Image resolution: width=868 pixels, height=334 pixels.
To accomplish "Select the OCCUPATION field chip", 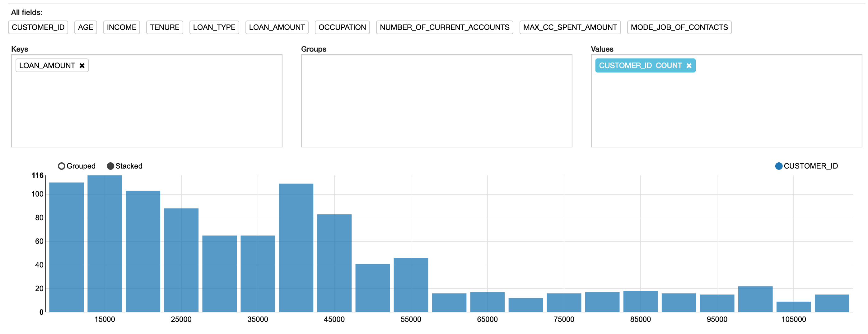I will [x=342, y=27].
